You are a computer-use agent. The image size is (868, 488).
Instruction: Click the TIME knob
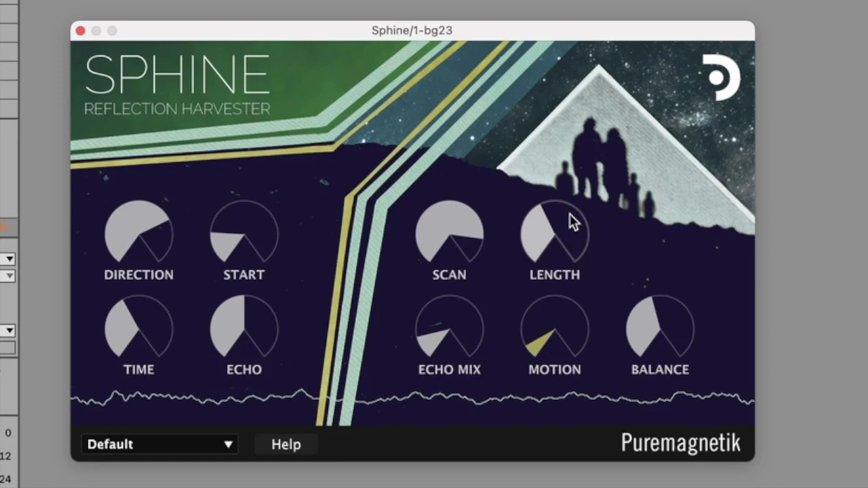coord(139,327)
